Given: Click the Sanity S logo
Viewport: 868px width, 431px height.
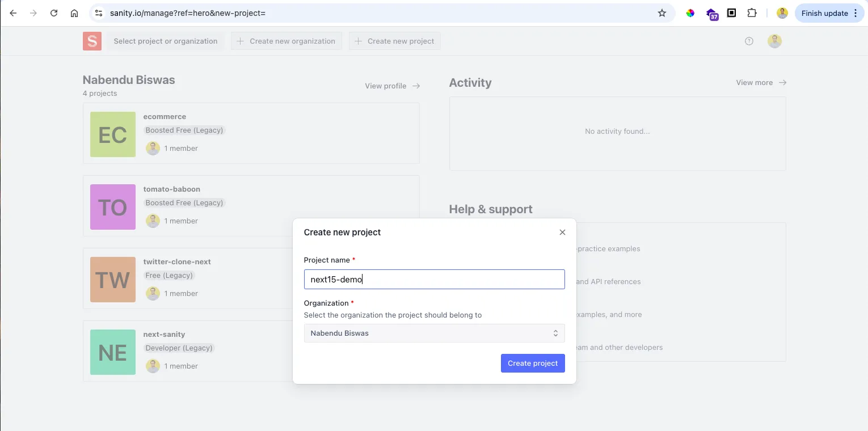Looking at the screenshot, I should (92, 41).
